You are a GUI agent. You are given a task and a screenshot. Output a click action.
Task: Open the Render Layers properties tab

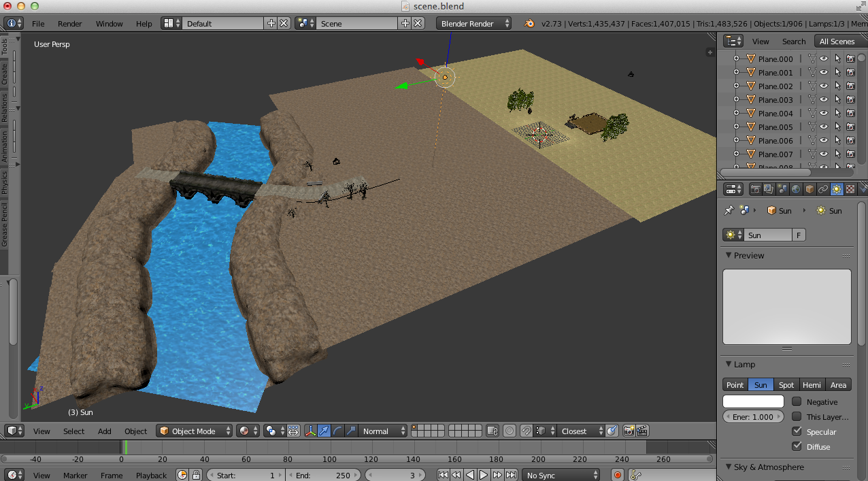click(769, 189)
